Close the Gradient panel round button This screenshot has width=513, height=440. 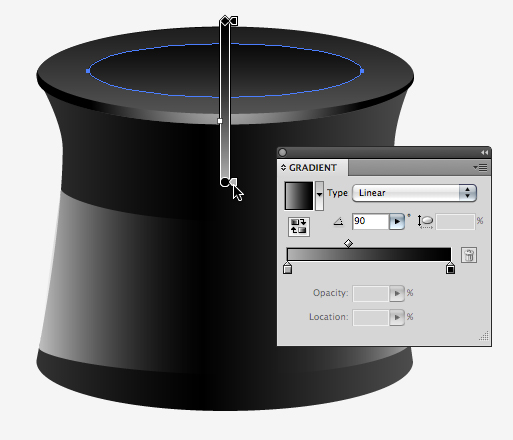(x=282, y=152)
